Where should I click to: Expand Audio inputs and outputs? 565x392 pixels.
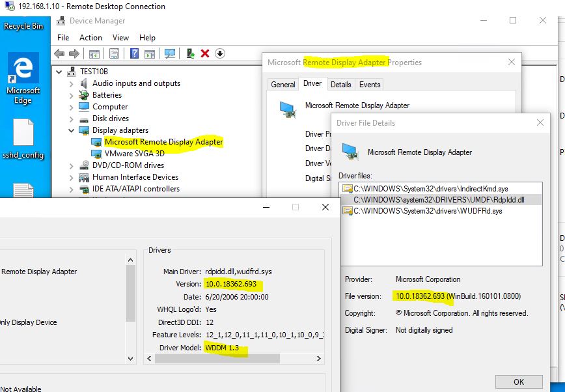click(x=72, y=83)
